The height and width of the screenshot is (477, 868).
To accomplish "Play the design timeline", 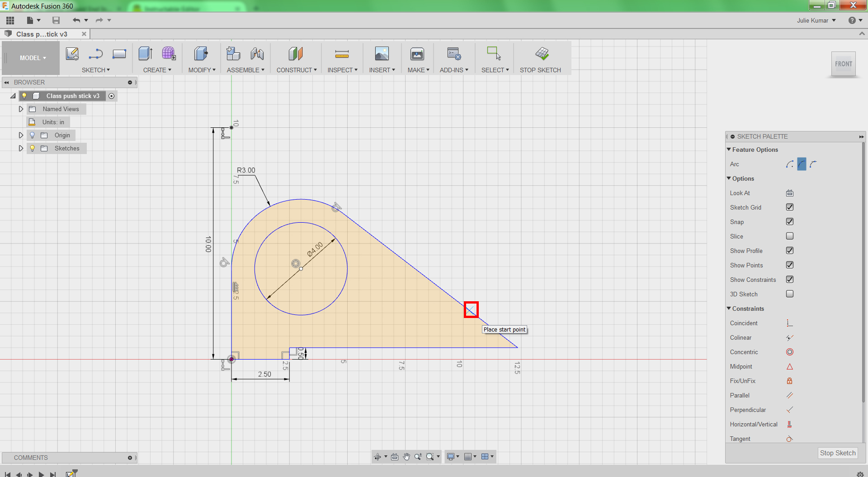I will click(x=42, y=474).
